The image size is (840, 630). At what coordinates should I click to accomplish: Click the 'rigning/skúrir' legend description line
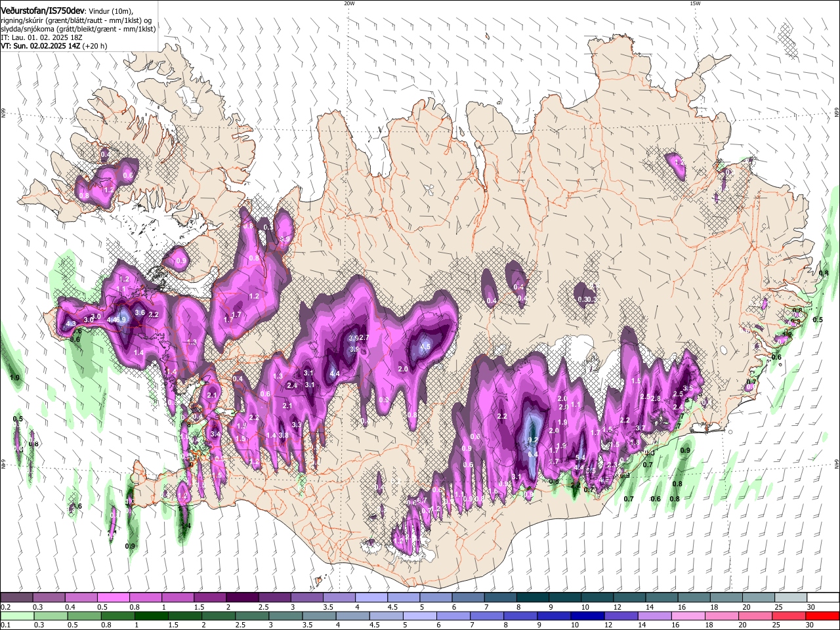[x=77, y=20]
